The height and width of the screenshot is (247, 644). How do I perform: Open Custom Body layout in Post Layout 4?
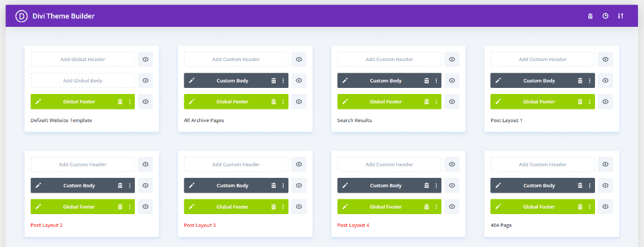[389, 185]
